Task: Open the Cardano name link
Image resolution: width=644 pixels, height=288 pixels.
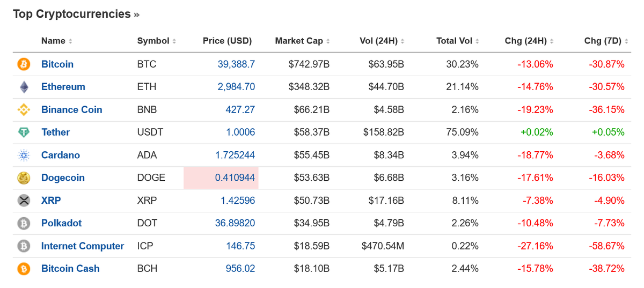Action: (x=61, y=156)
